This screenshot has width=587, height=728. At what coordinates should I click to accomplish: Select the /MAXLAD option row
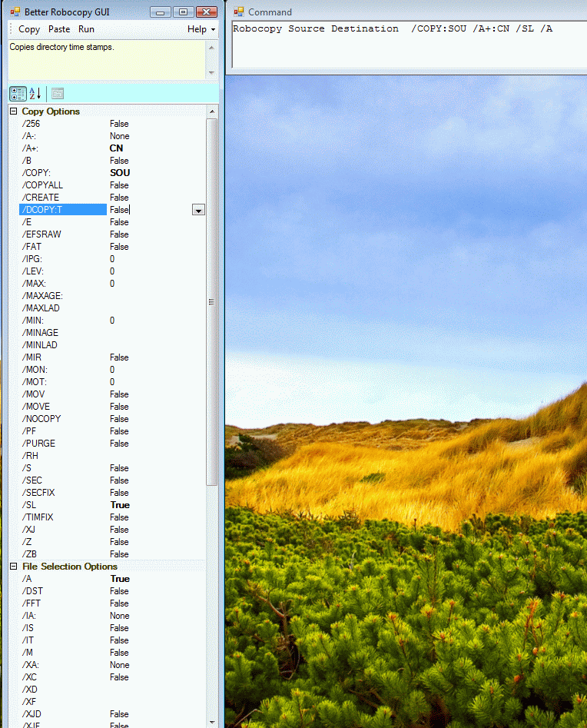coord(113,308)
